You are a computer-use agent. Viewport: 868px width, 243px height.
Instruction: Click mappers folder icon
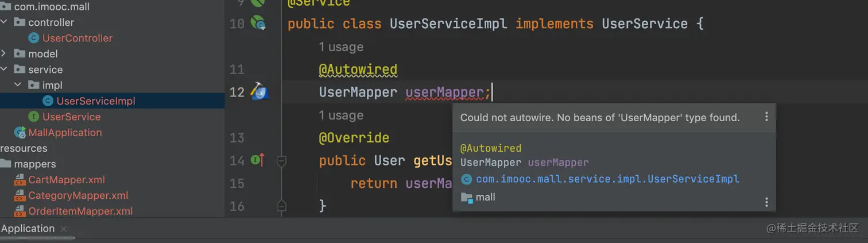6,164
